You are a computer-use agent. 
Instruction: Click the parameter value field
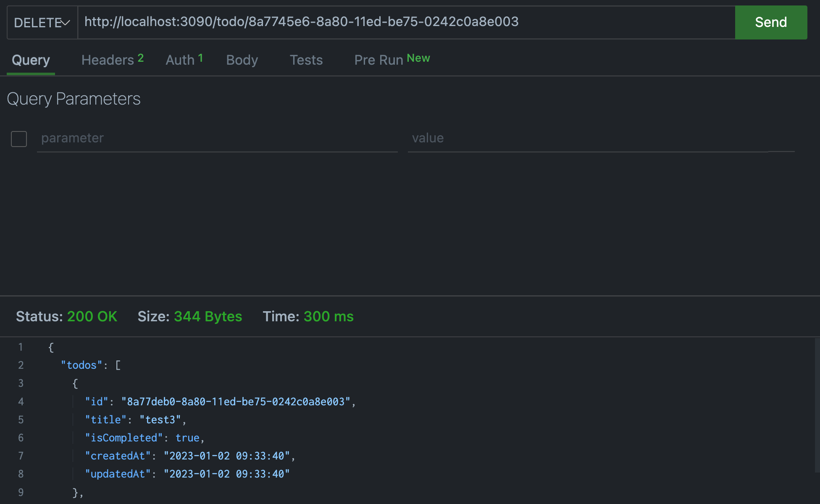point(601,139)
